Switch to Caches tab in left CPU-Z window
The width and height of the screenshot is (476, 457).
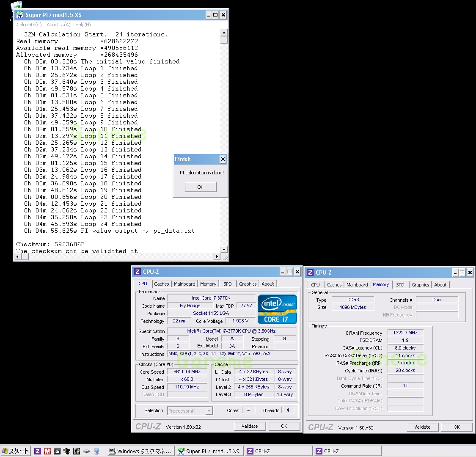[x=162, y=284]
